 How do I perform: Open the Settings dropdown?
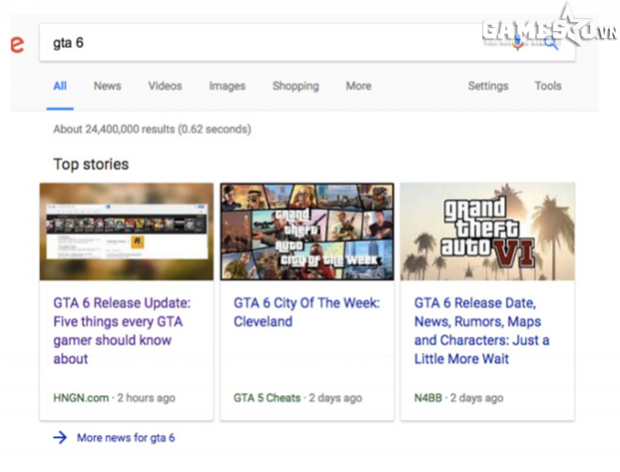(488, 86)
